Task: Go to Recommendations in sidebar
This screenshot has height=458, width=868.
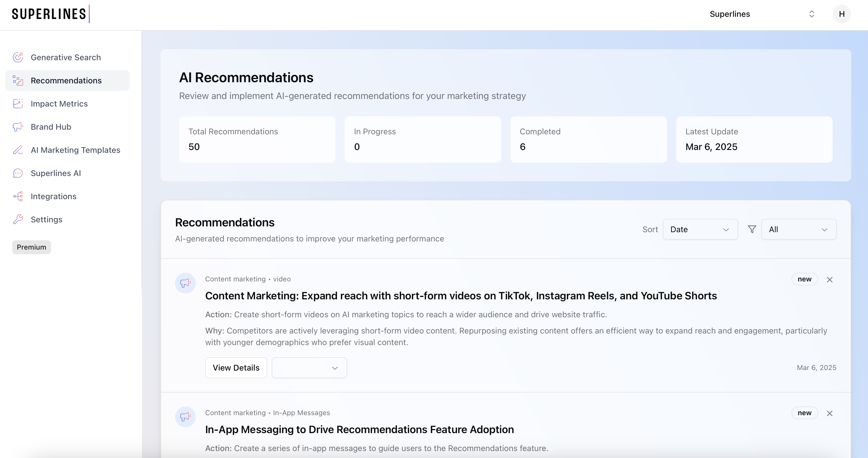Action: 66,80
